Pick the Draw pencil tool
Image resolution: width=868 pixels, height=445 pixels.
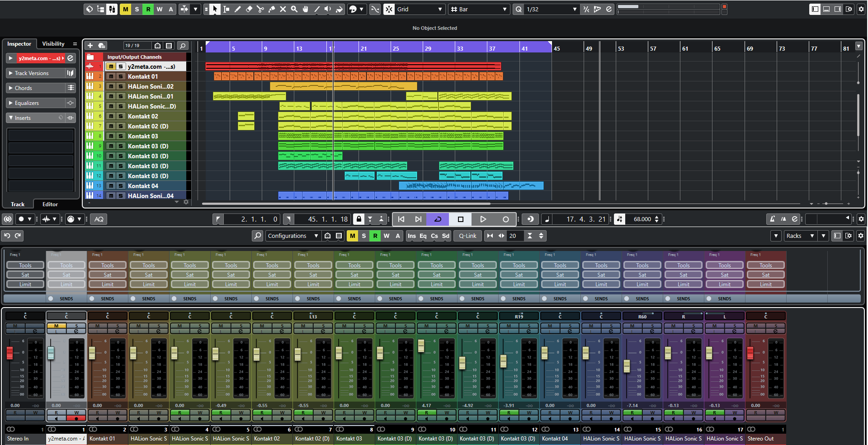point(238,9)
